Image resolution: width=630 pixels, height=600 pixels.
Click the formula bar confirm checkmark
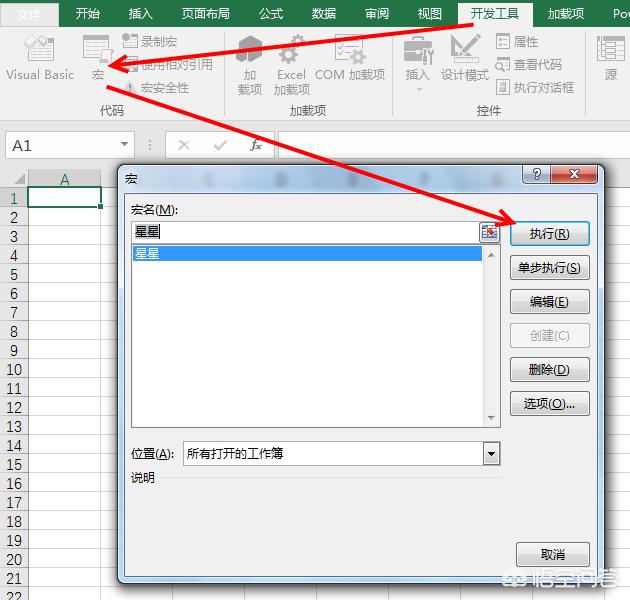coord(220,145)
